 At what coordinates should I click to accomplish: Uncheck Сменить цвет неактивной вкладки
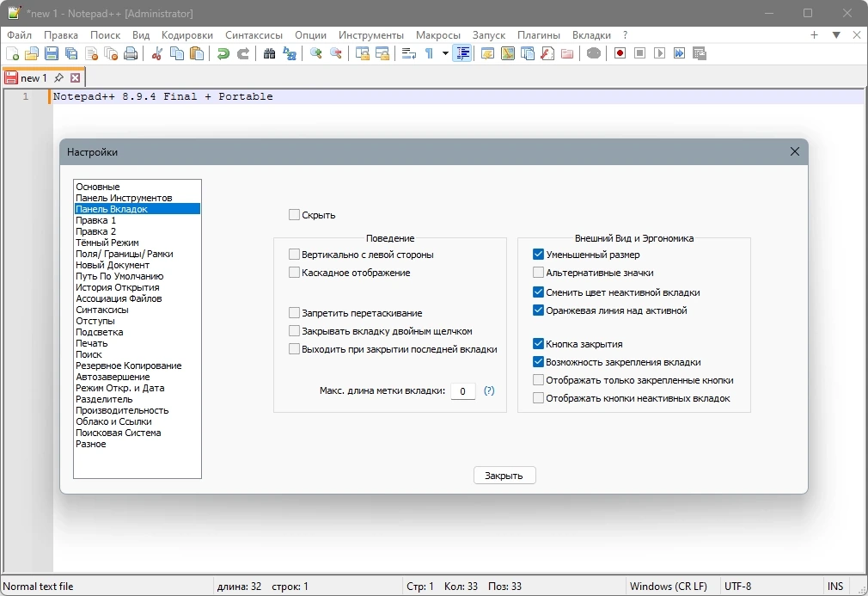[538, 292]
